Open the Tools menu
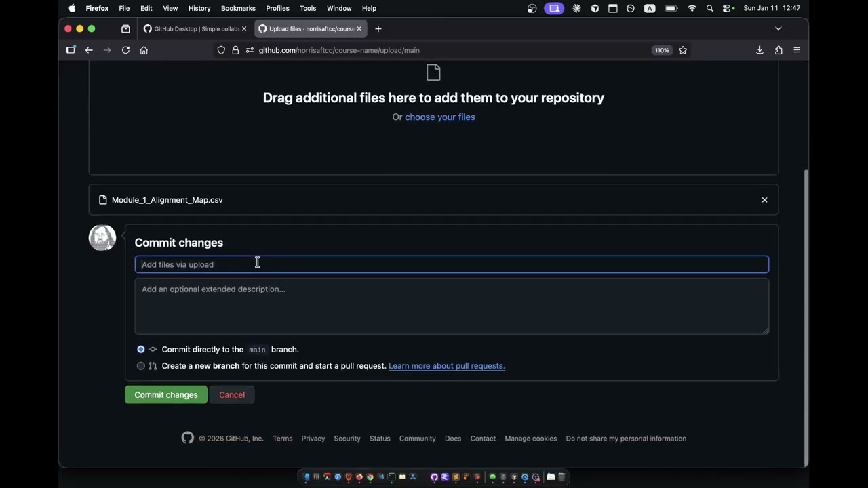The image size is (868, 488). coord(308,8)
